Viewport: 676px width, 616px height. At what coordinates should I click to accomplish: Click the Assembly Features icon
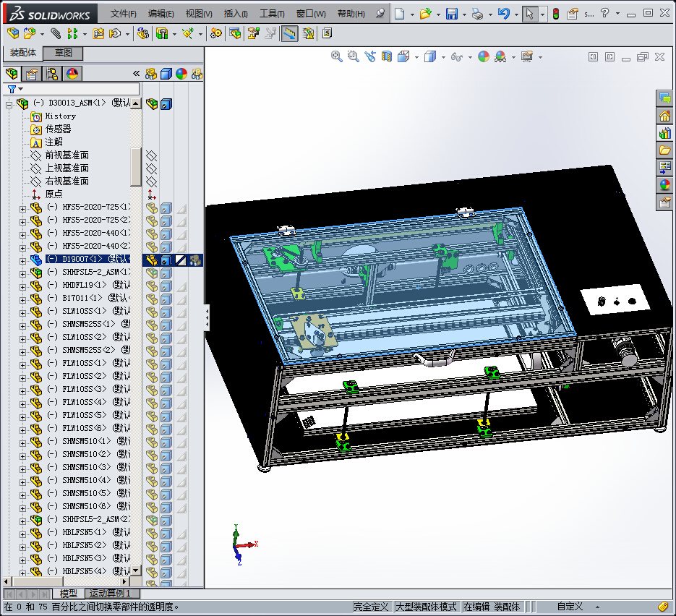point(162,33)
